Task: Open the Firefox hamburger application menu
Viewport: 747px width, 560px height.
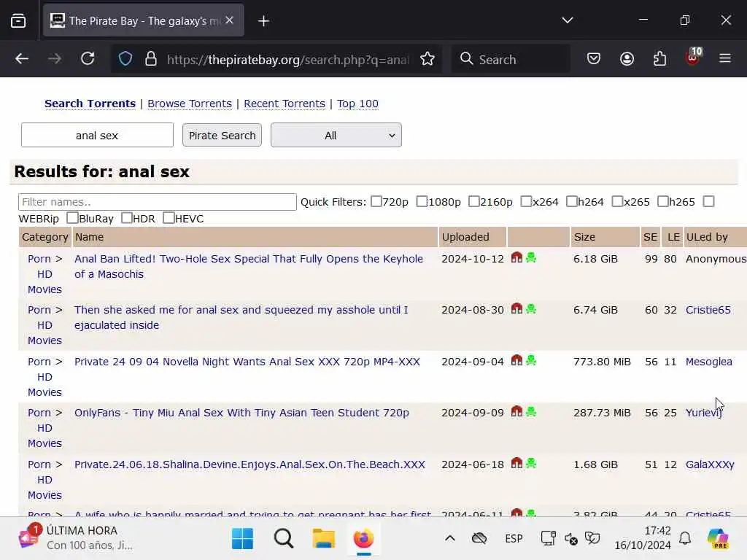Action: click(x=725, y=59)
